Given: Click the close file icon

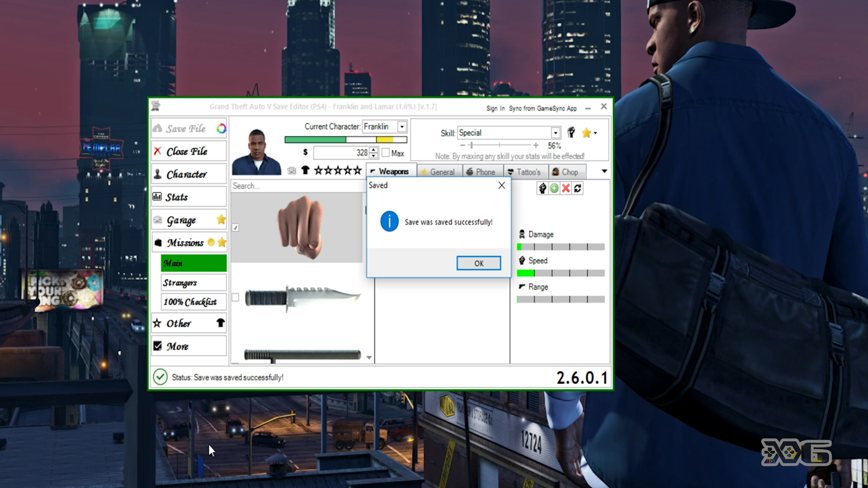Looking at the screenshot, I should tap(157, 151).
